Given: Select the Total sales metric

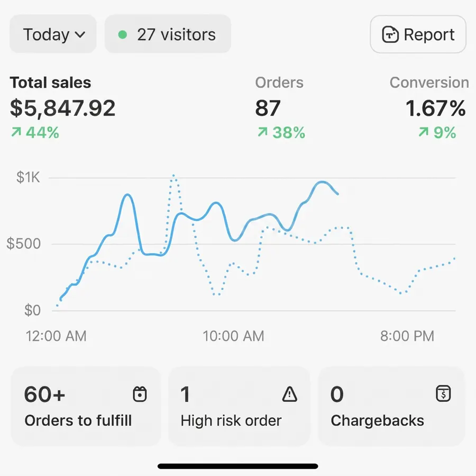Looking at the screenshot, I should (62, 107).
